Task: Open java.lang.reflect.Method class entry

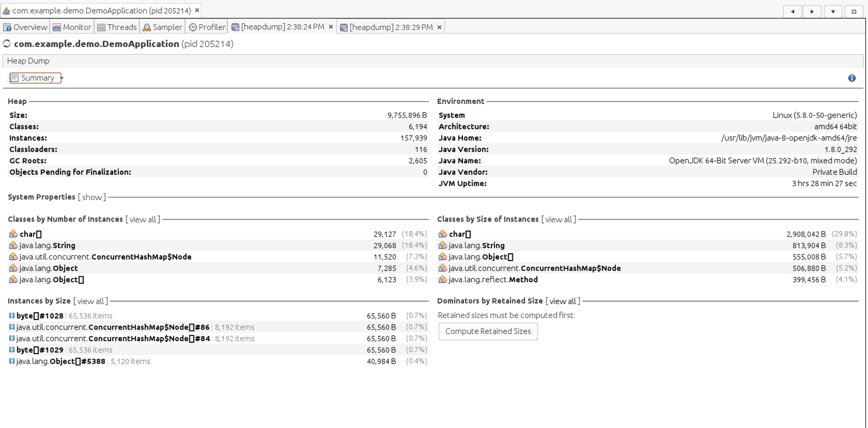Action: [493, 280]
